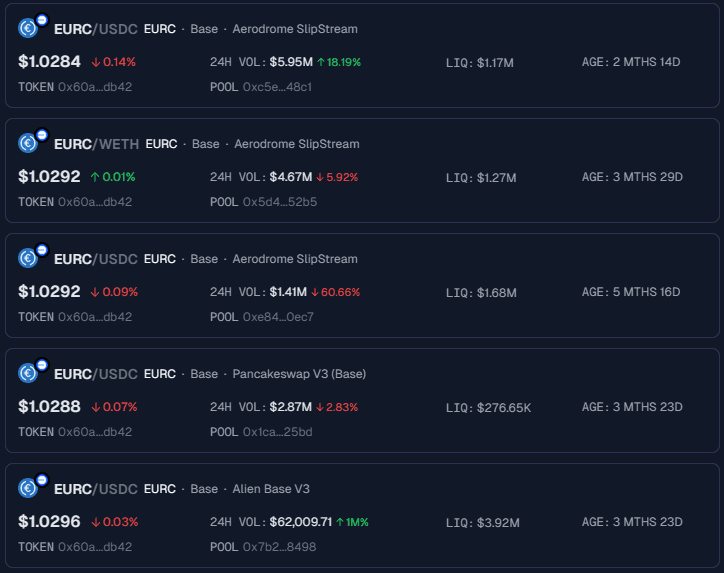This screenshot has height=573, width=724.
Task: Open the EURC/USDC pair title on Pancakeswap V3
Action: pyautogui.click(x=95, y=374)
